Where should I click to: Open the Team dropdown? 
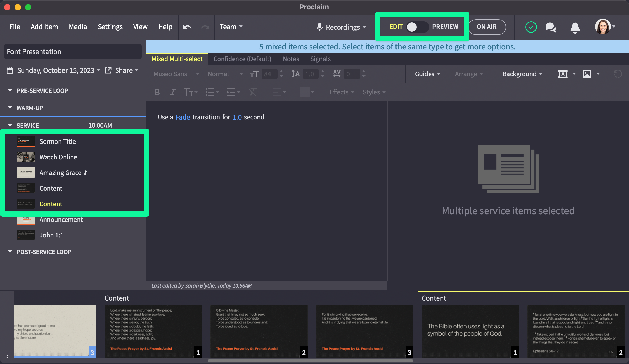(231, 27)
